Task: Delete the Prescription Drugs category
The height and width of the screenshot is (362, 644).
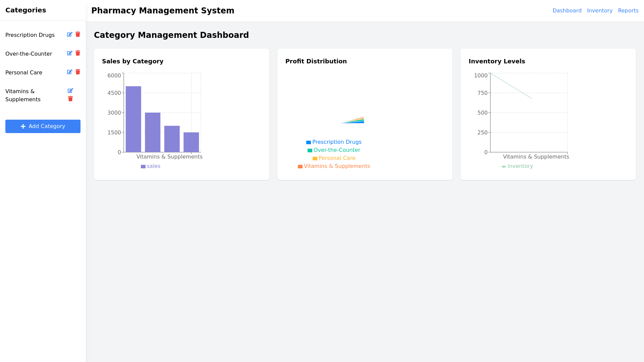Action: tap(78, 35)
